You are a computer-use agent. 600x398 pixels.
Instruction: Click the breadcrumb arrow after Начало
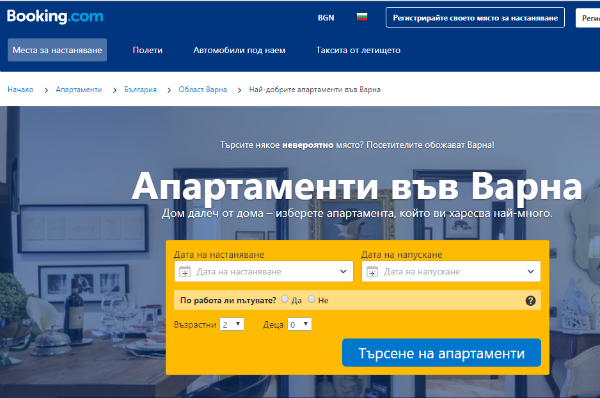pyautogui.click(x=46, y=90)
